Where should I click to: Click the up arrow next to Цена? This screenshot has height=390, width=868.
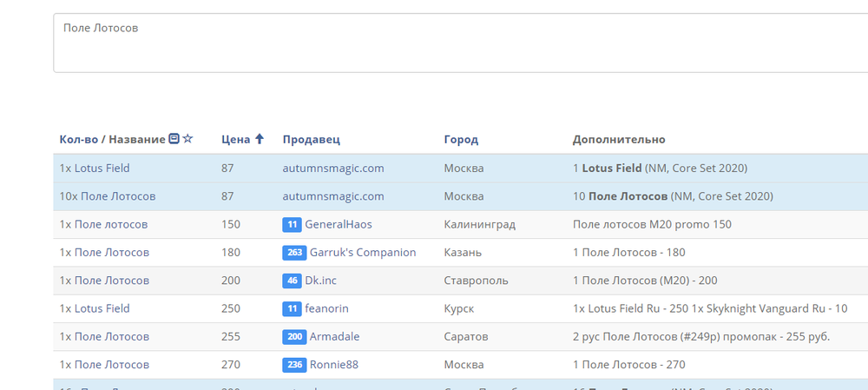[x=259, y=139]
